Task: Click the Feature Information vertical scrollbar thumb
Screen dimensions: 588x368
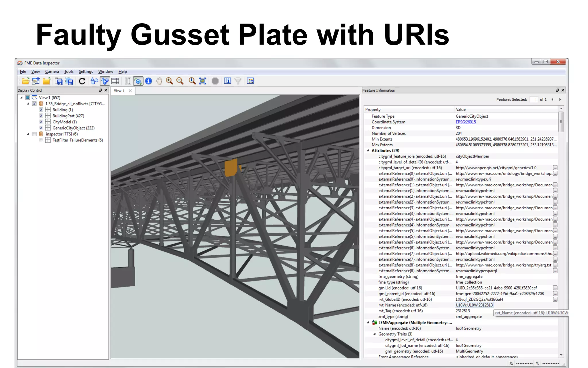Action: [561, 122]
